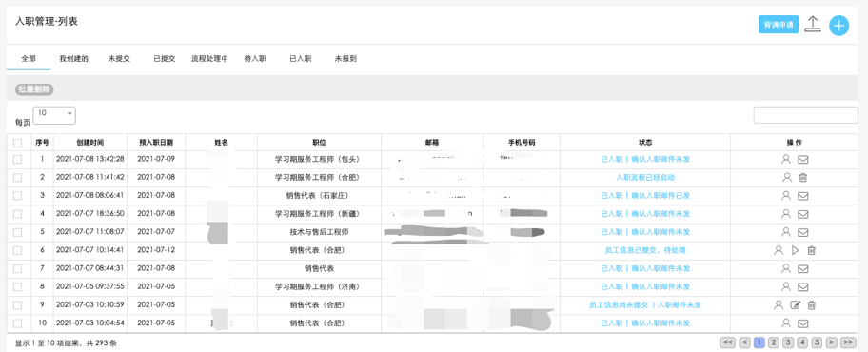Delete row 2 with trash icon
The width and height of the screenshot is (868, 352).
(x=802, y=178)
